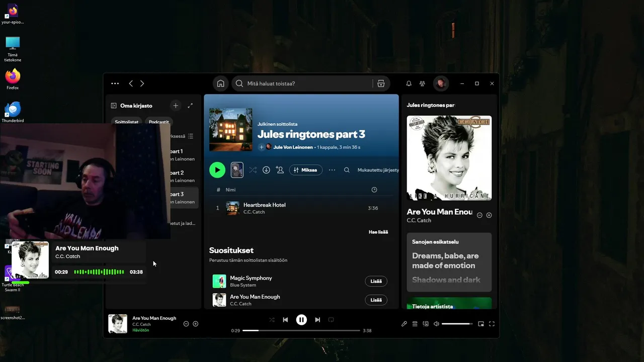
Task: Add 'Magic Symphony' with Lisää button
Action: (376, 281)
